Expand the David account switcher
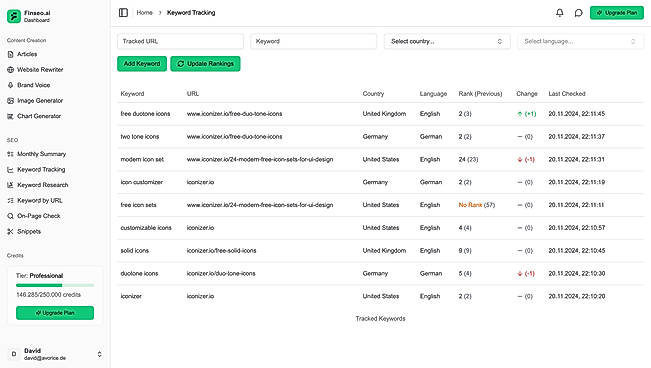Image resolution: width=651 pixels, height=368 pixels. coord(99,354)
